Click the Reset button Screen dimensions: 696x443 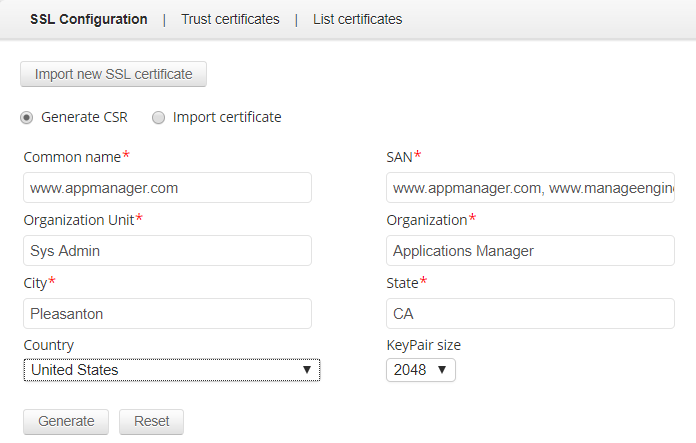pos(151,421)
